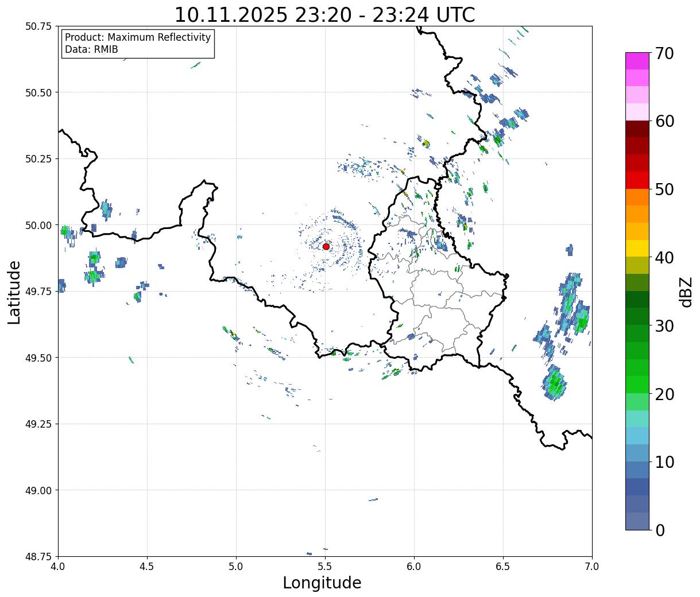Pick the bottom-most slate blue colorbar segment

click(x=637, y=521)
